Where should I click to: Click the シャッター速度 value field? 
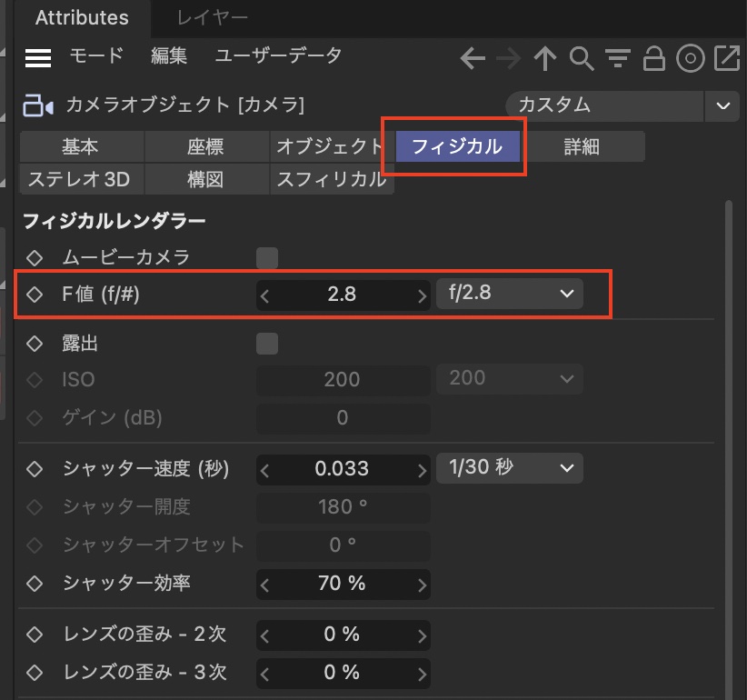[x=343, y=469]
